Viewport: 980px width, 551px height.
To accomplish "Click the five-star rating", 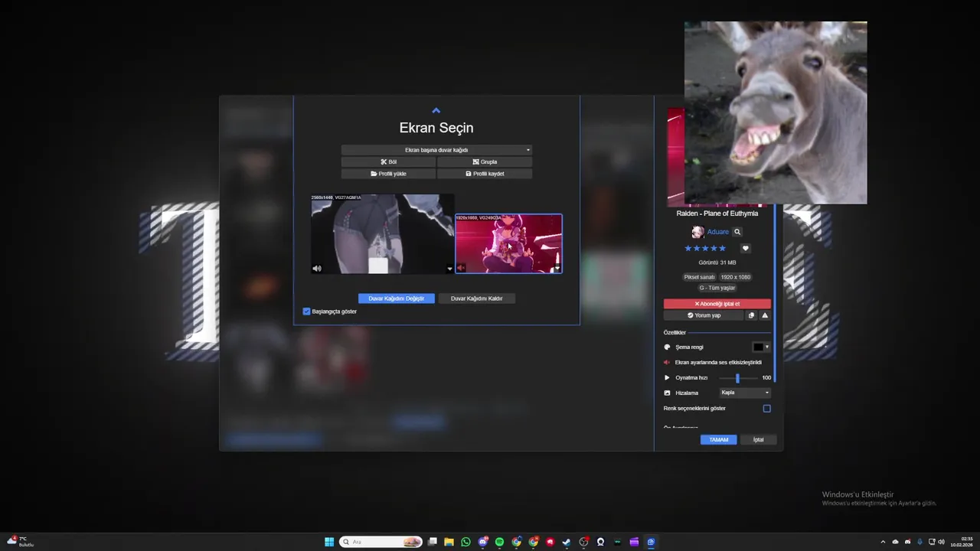I will click(x=705, y=249).
